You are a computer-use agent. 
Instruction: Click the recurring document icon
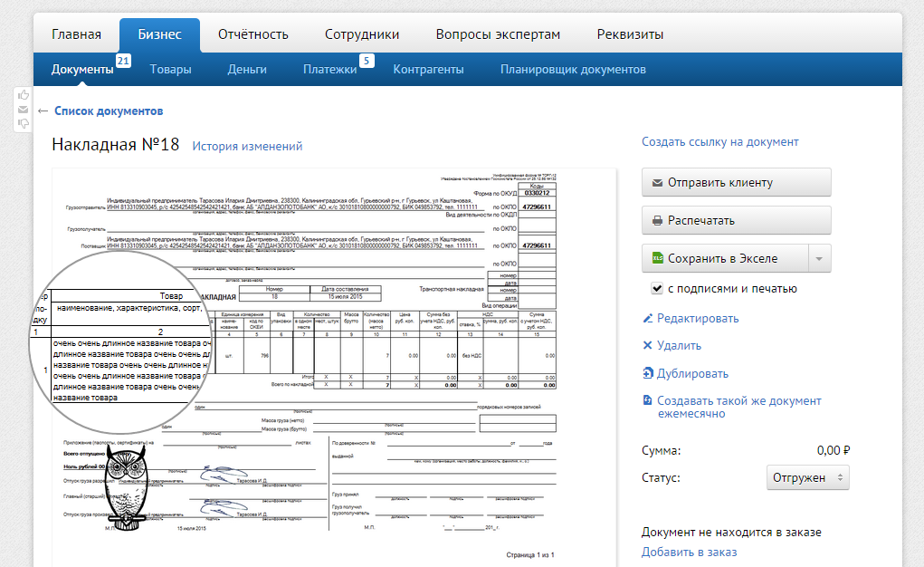pyautogui.click(x=648, y=400)
